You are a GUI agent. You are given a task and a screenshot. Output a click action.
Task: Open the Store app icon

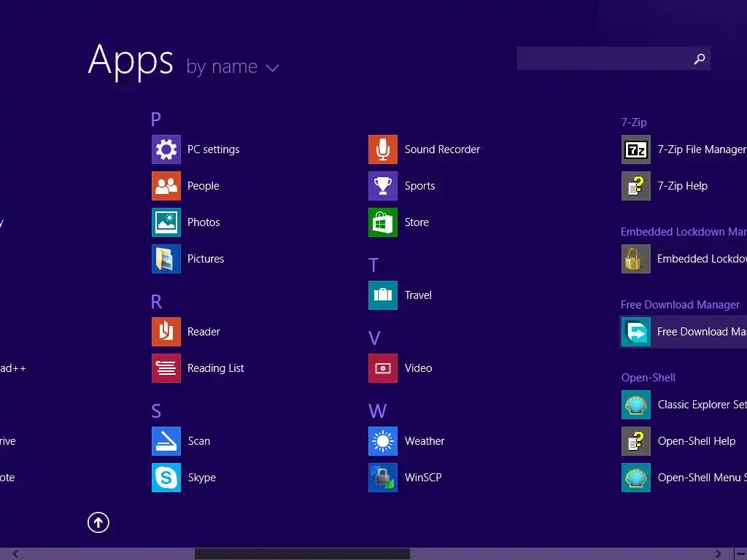382,222
